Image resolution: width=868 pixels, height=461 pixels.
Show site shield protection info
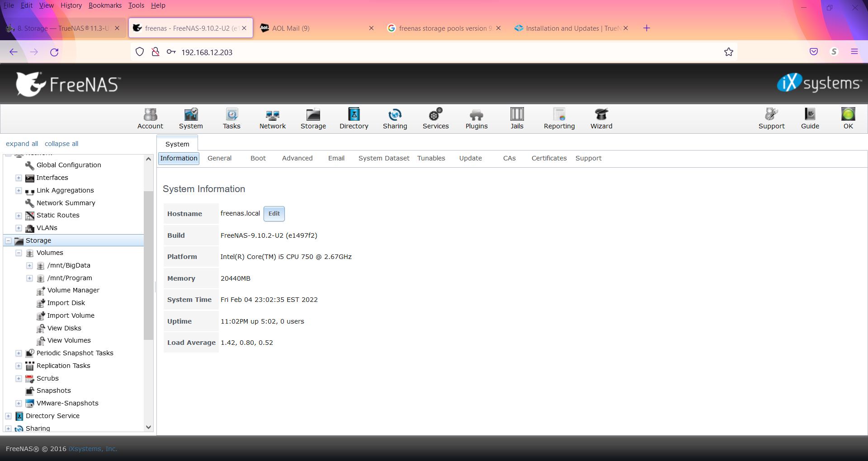(140, 52)
